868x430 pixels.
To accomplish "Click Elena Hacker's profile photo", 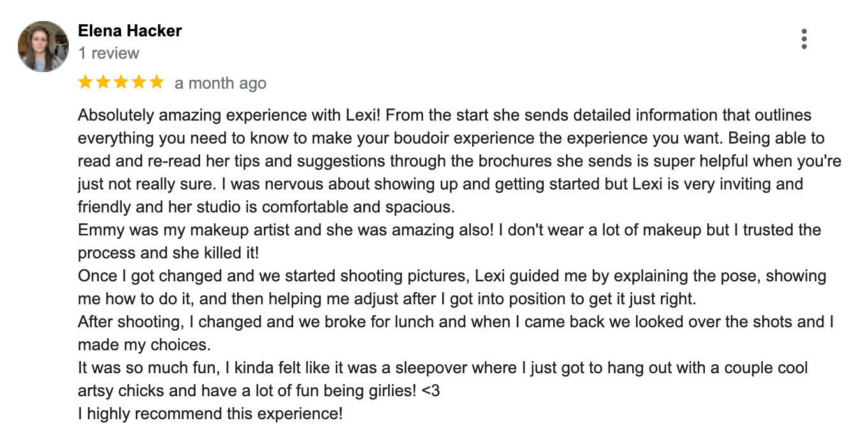I will point(43,47).
